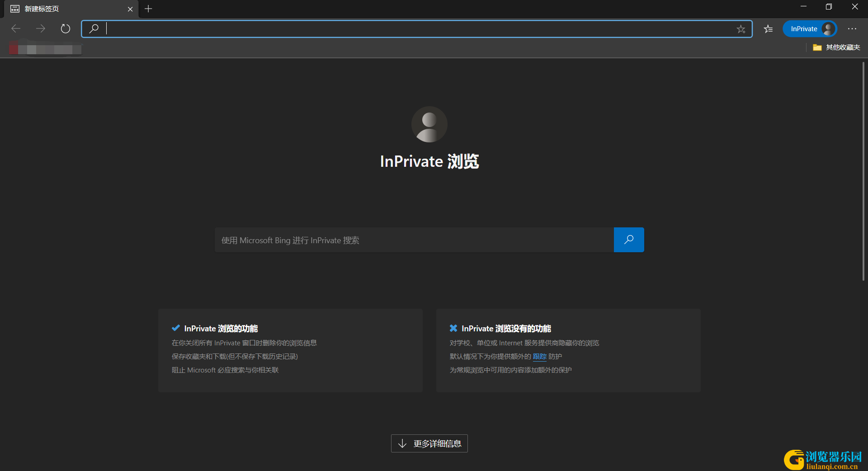This screenshot has height=471, width=868.
Task: Click the Bing InPrivate search box
Action: click(x=414, y=240)
